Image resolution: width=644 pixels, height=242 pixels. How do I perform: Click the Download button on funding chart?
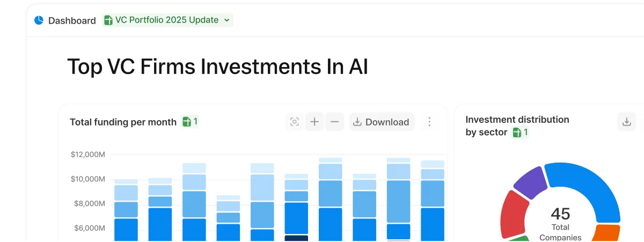coord(382,122)
